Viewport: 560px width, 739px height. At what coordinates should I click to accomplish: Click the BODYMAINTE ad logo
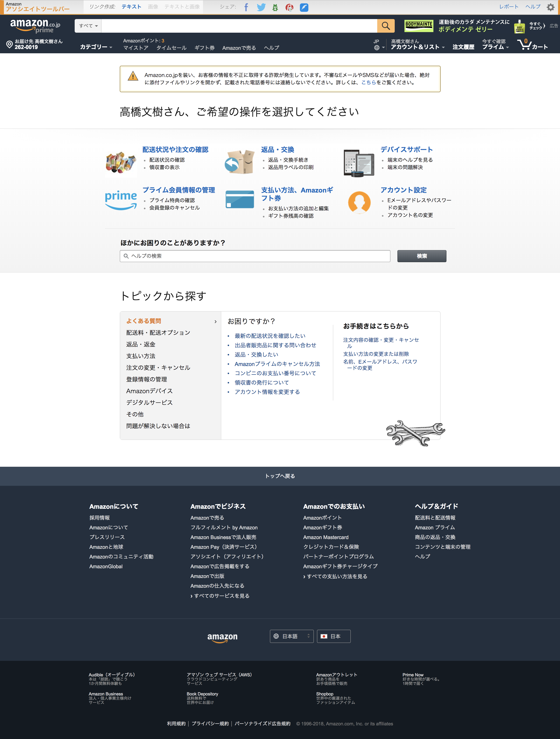(419, 26)
